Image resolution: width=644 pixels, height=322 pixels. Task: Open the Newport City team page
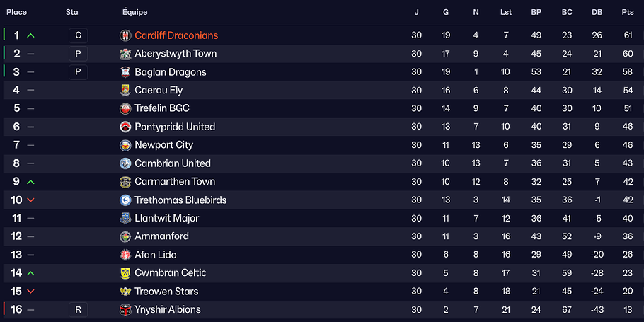(163, 145)
